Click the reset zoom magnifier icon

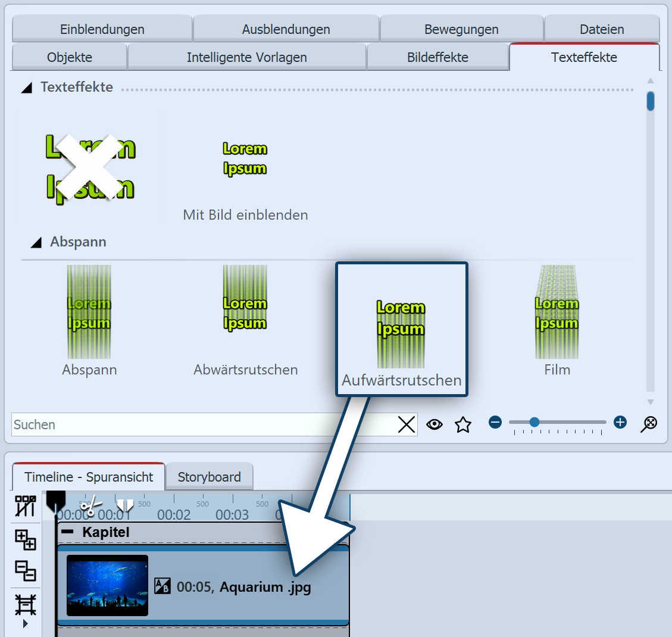[649, 423]
